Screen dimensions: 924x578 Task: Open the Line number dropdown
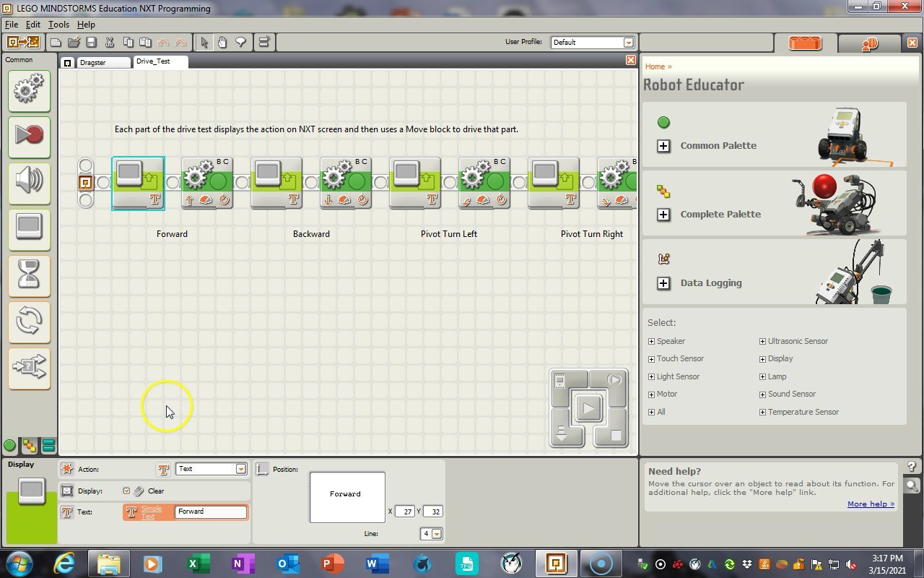[437, 533]
